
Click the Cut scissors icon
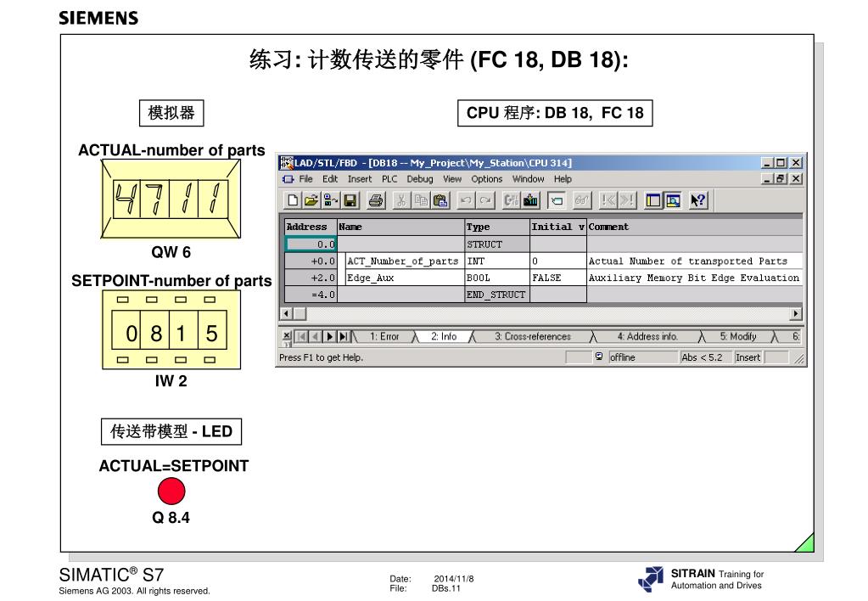(401, 200)
